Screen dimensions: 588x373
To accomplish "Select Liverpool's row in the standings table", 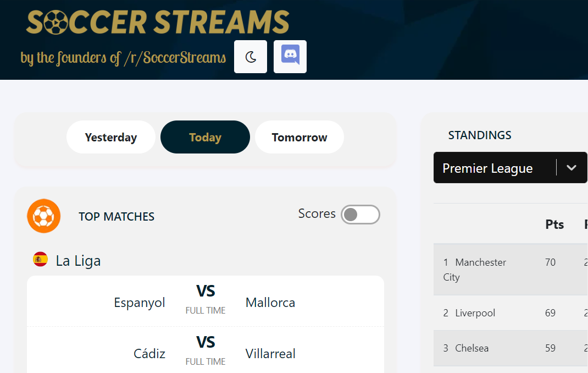I will coord(474,312).
